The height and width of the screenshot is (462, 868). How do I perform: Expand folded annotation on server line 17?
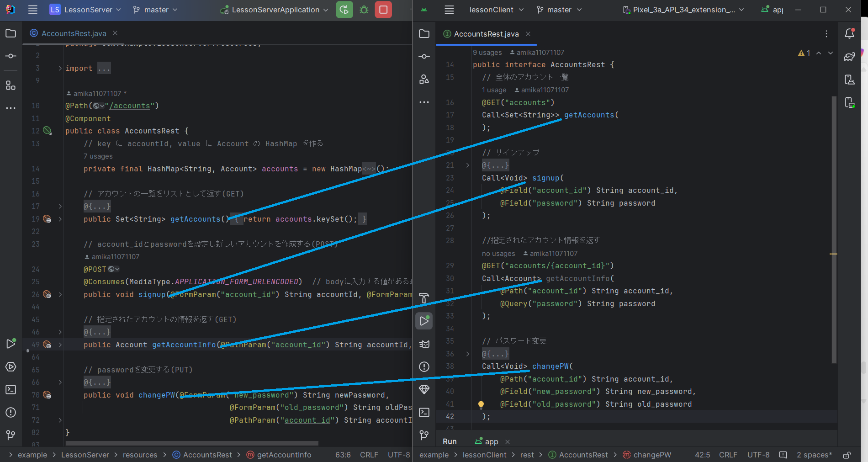coord(60,207)
